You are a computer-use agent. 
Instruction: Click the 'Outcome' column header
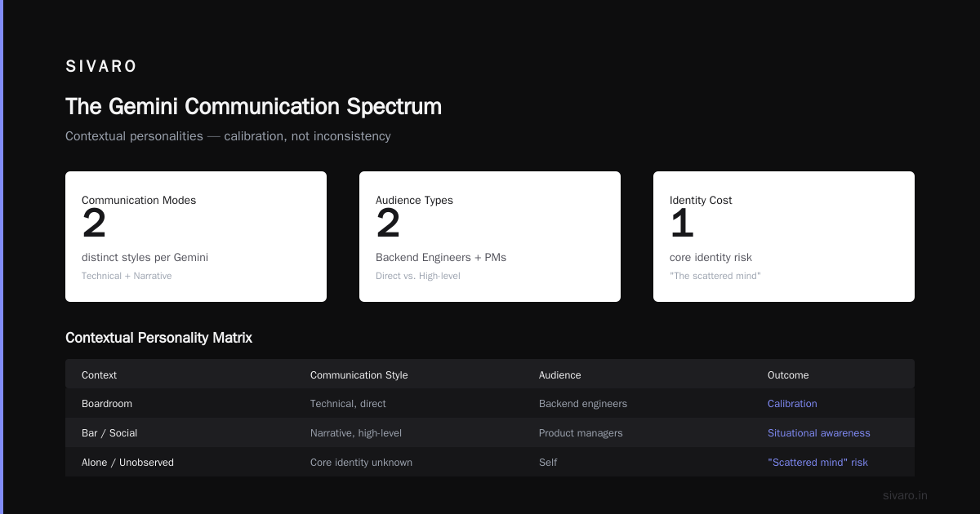click(x=788, y=375)
